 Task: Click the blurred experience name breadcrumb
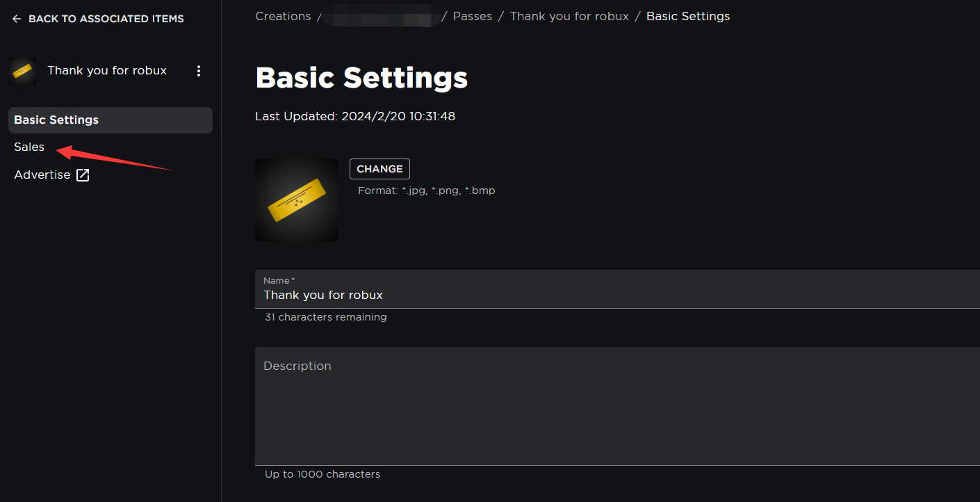coord(382,16)
